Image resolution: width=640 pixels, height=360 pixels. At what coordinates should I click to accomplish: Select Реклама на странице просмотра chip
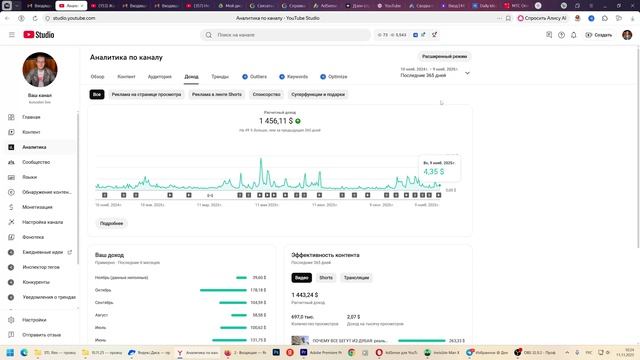click(x=146, y=95)
